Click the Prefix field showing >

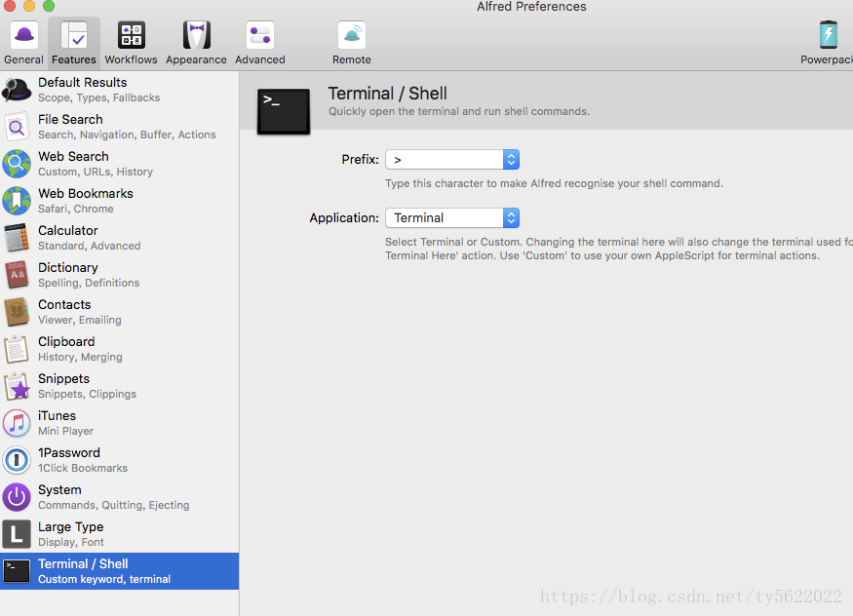[452, 159]
